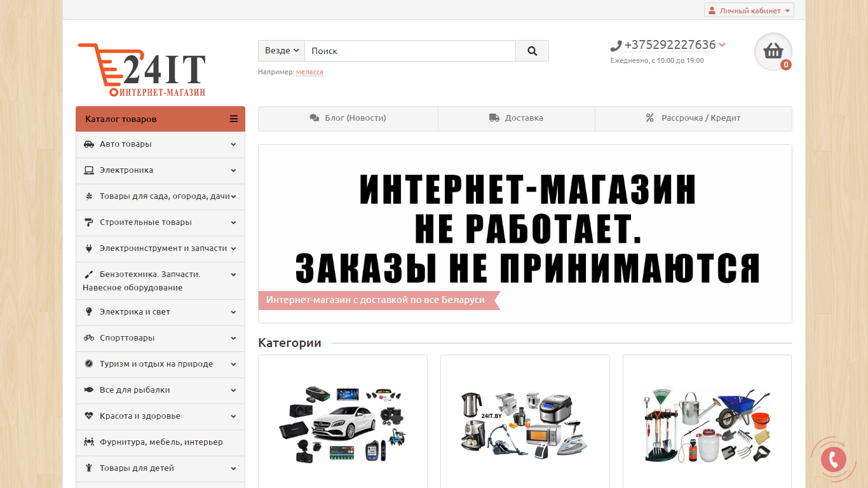Click the user icon in Личный кабинет
Screen dimensions: 868x488
click(712, 10)
